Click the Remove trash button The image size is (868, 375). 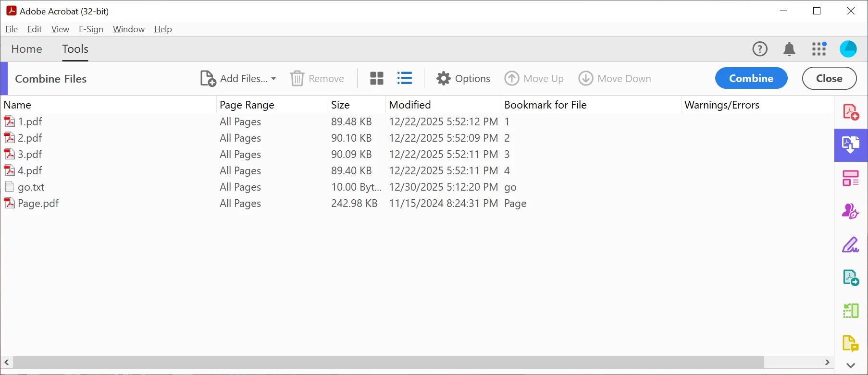317,78
